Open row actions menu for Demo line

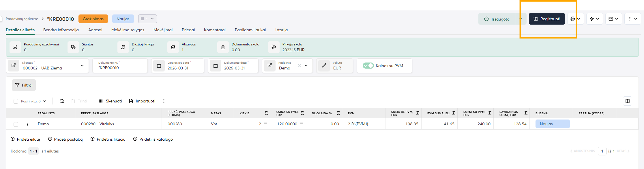27,124
